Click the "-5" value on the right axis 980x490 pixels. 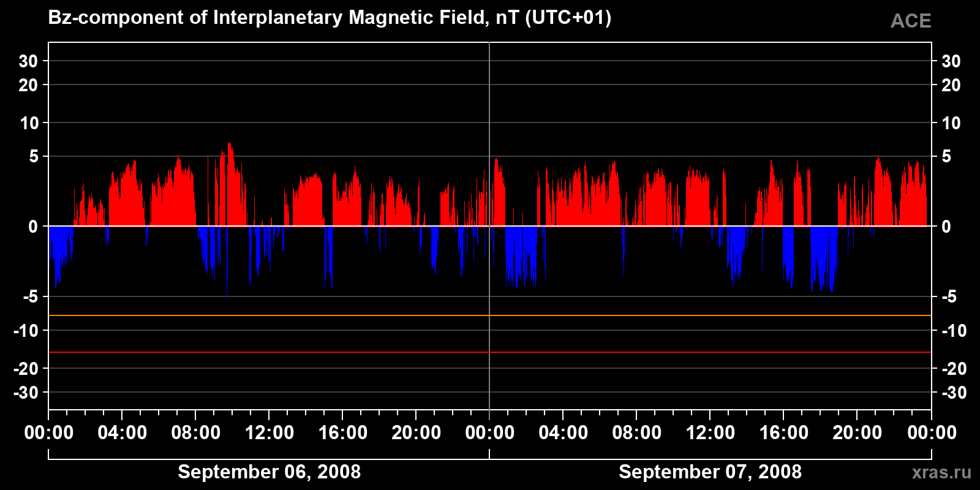(x=949, y=297)
